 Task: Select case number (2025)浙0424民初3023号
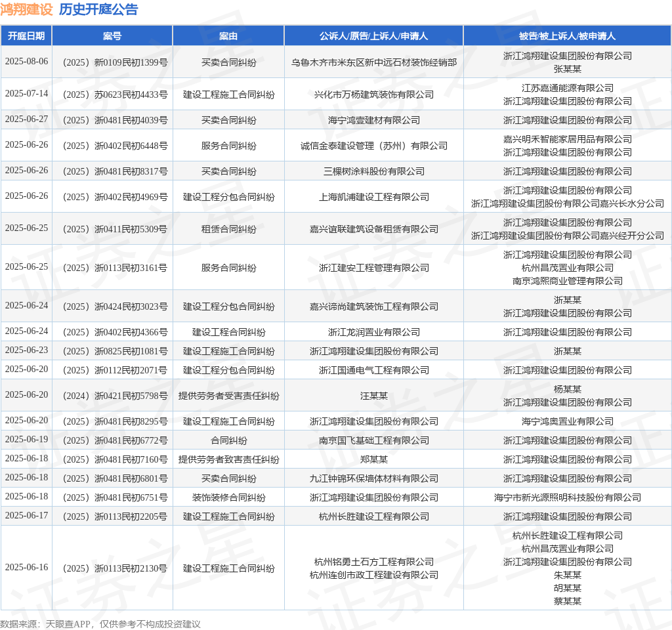(x=115, y=306)
